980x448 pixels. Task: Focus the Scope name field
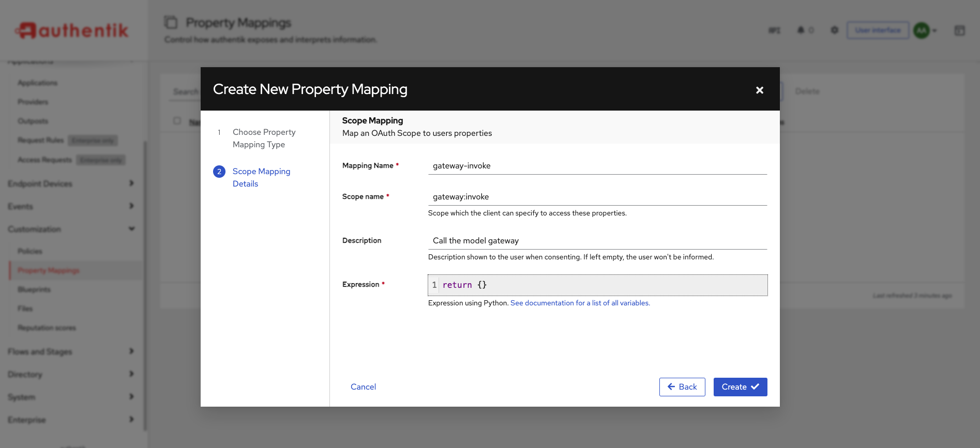[x=597, y=197]
